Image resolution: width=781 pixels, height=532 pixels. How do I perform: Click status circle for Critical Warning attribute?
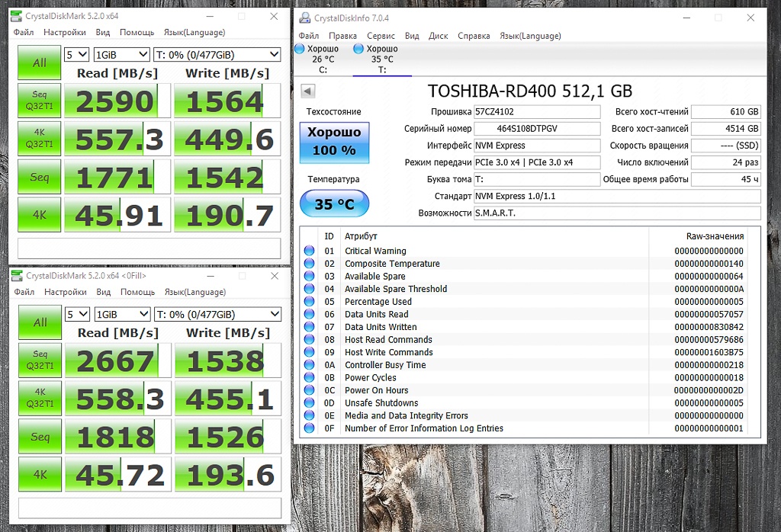(x=310, y=251)
